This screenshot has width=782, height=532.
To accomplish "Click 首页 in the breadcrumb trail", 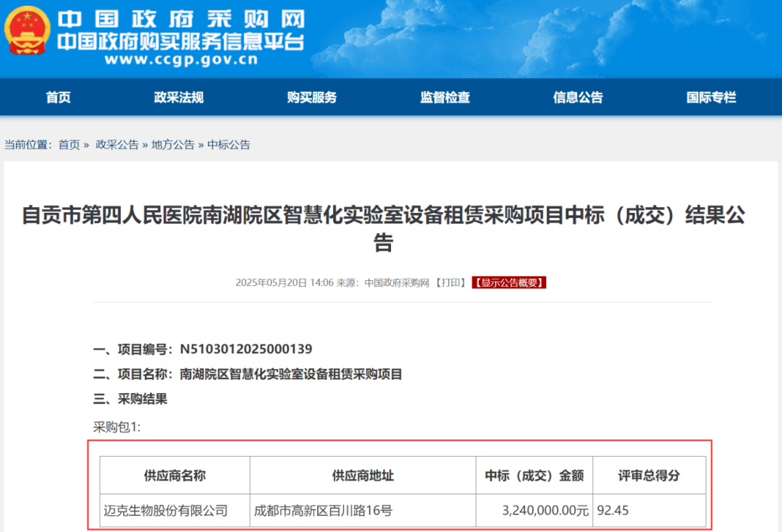I will pyautogui.click(x=69, y=145).
